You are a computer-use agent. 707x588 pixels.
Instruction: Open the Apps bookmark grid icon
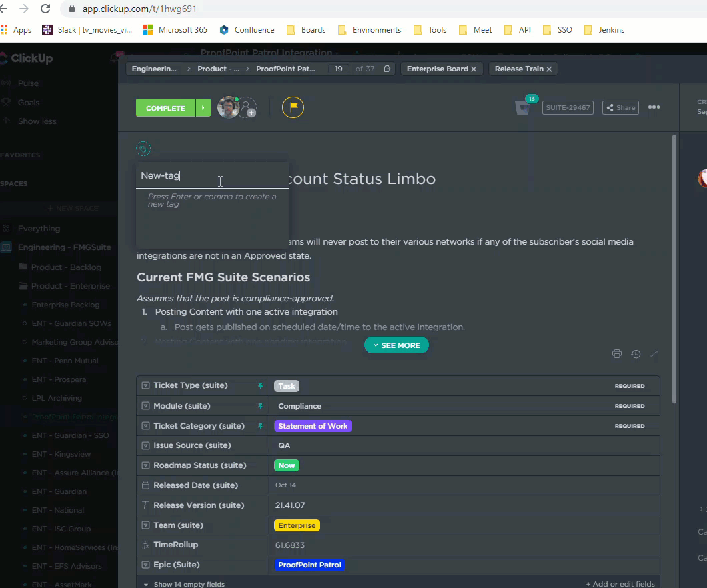4,30
